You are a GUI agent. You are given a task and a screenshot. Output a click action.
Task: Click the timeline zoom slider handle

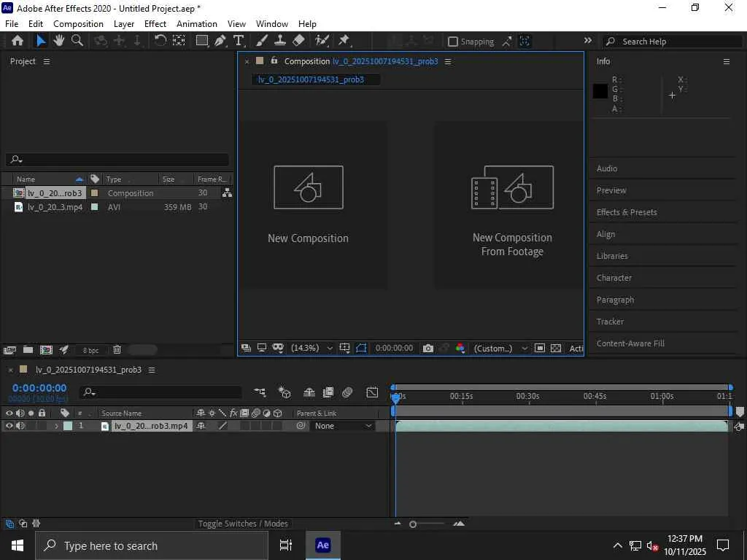click(413, 524)
